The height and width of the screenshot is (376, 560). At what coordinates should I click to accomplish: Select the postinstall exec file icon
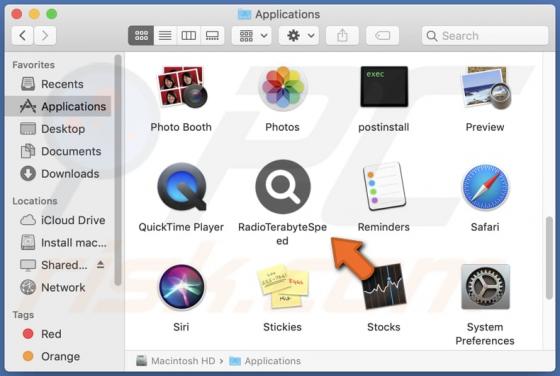pyautogui.click(x=384, y=87)
